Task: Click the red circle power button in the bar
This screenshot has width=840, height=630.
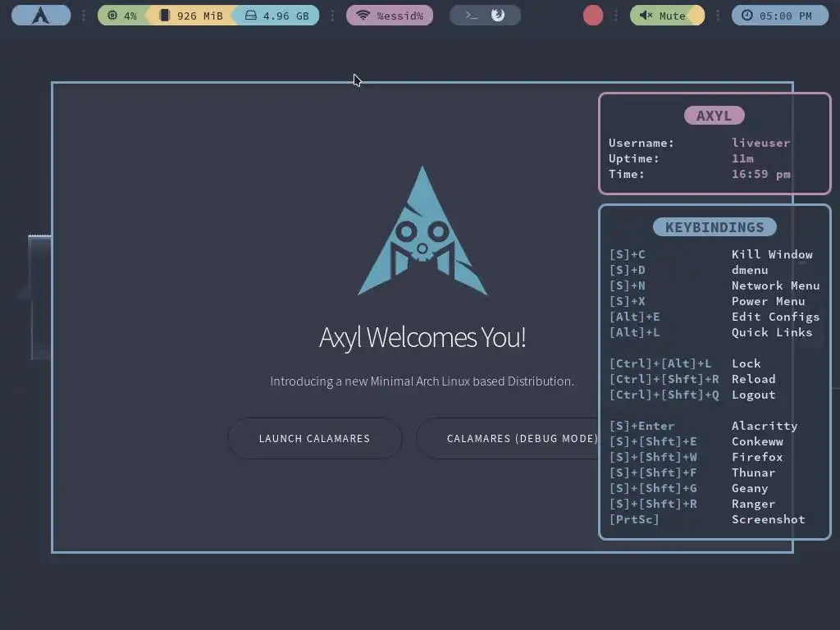Action: (x=593, y=16)
